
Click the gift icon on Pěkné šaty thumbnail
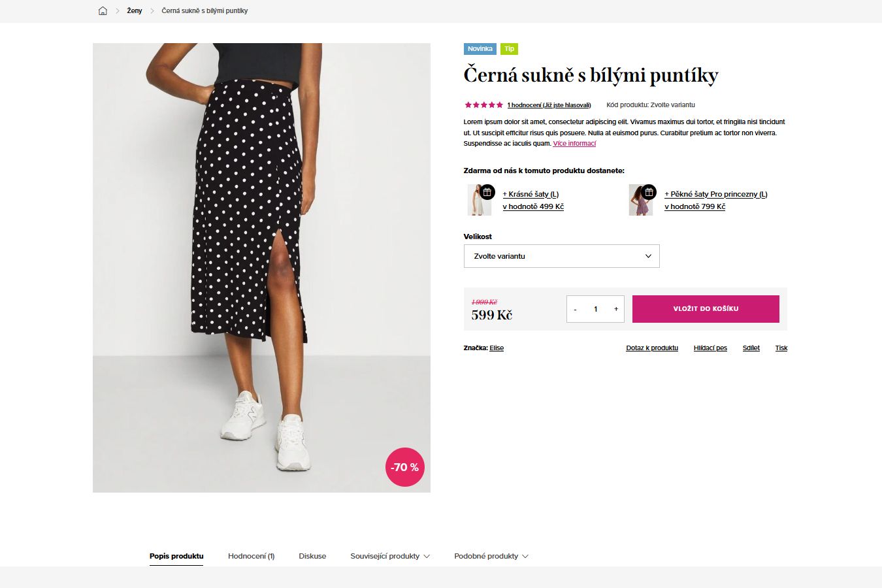pos(649,192)
